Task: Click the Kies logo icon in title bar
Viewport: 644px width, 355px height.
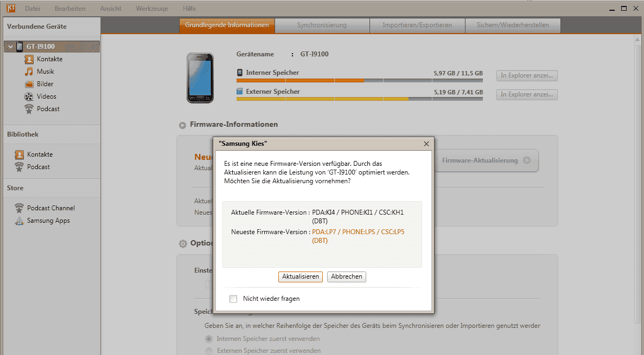Action: [x=11, y=8]
